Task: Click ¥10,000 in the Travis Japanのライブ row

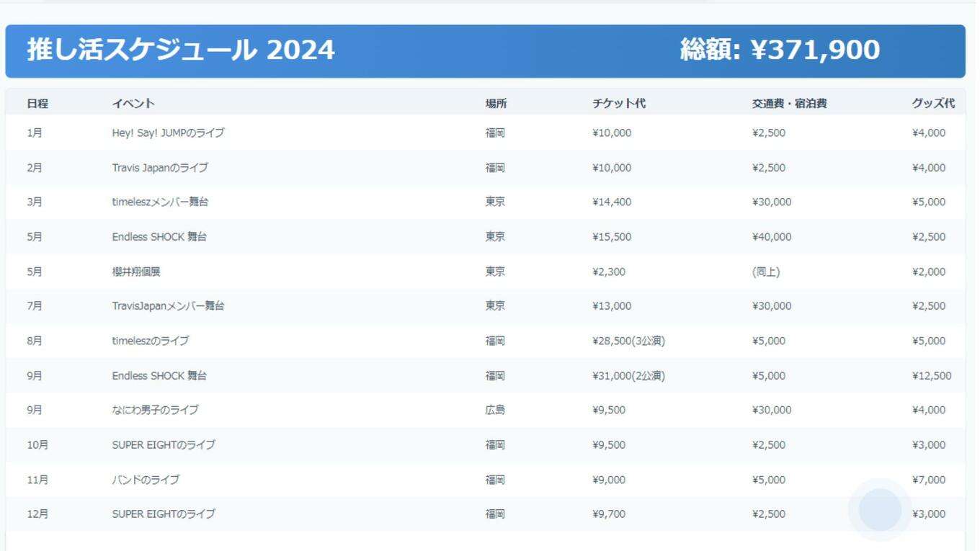Action: 612,168
